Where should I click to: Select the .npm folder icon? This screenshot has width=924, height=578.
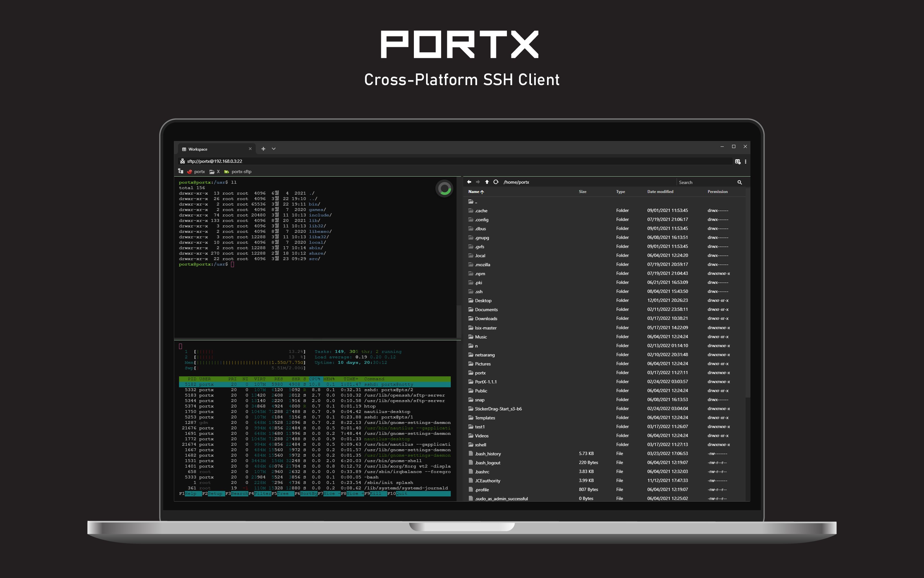tap(471, 273)
